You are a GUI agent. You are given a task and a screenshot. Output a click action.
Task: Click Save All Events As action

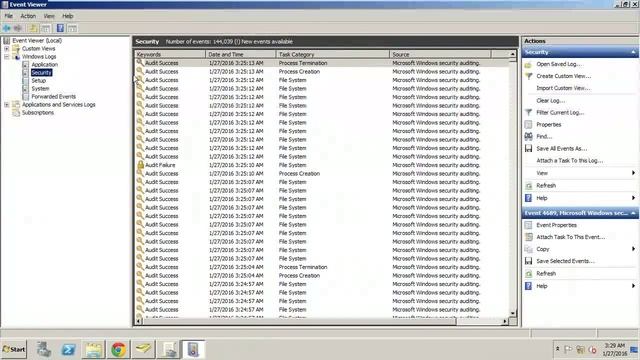[562, 149]
